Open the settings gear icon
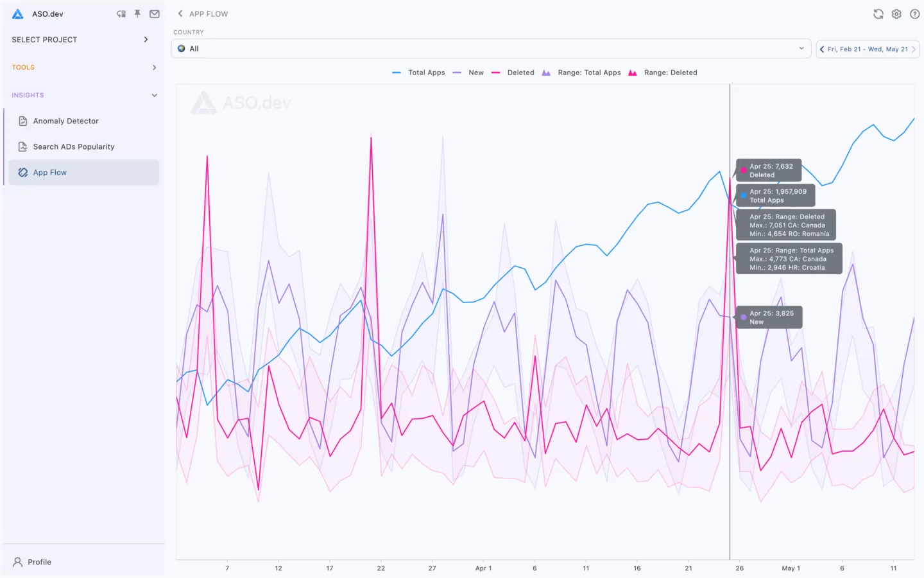Image resolution: width=924 pixels, height=578 pixels. [896, 13]
